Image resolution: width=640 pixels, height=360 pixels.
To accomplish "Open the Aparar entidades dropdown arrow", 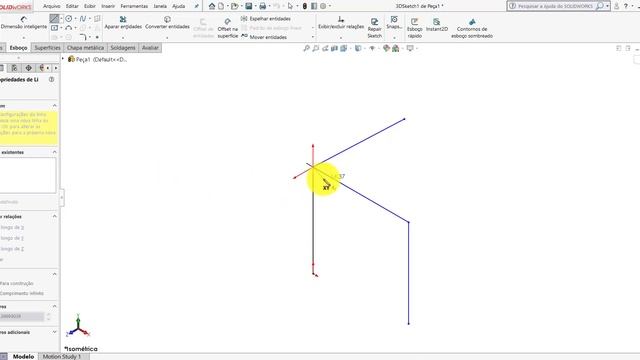I will click(x=123, y=38).
